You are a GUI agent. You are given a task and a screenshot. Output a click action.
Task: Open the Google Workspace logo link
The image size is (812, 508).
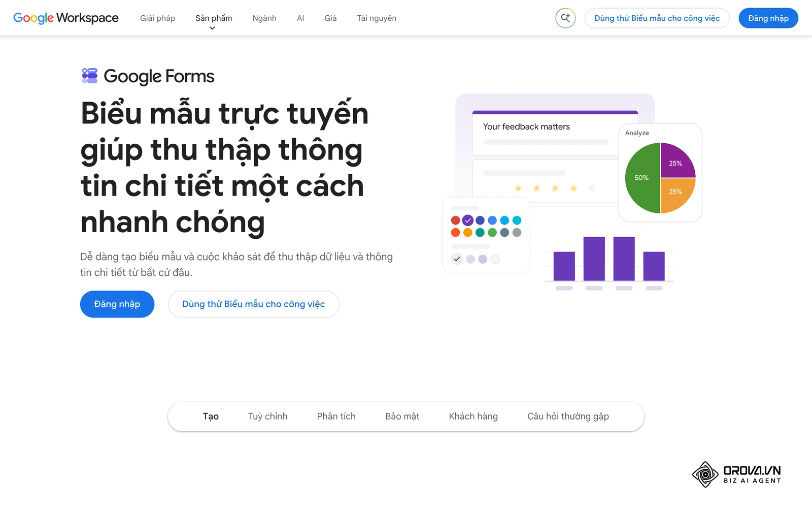click(66, 18)
